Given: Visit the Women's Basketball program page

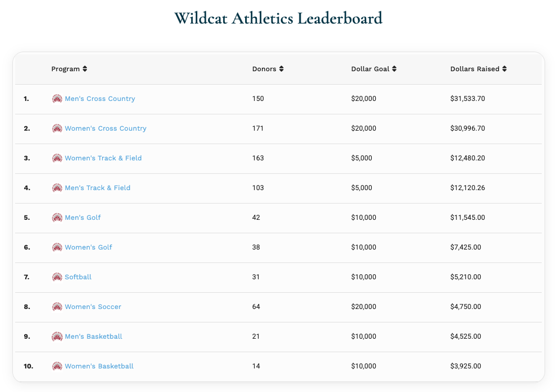Looking at the screenshot, I should point(99,366).
